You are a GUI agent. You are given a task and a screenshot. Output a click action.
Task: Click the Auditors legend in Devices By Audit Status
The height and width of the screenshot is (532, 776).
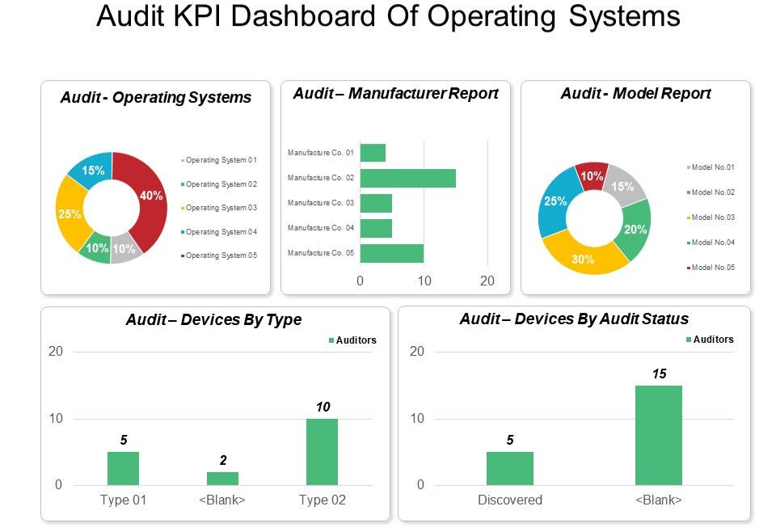710,340
